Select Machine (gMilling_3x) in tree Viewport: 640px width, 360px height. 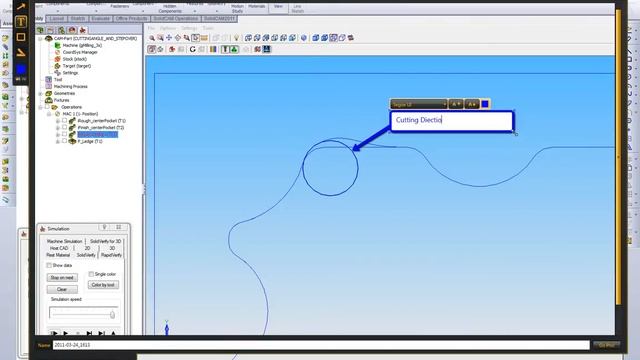(x=82, y=45)
